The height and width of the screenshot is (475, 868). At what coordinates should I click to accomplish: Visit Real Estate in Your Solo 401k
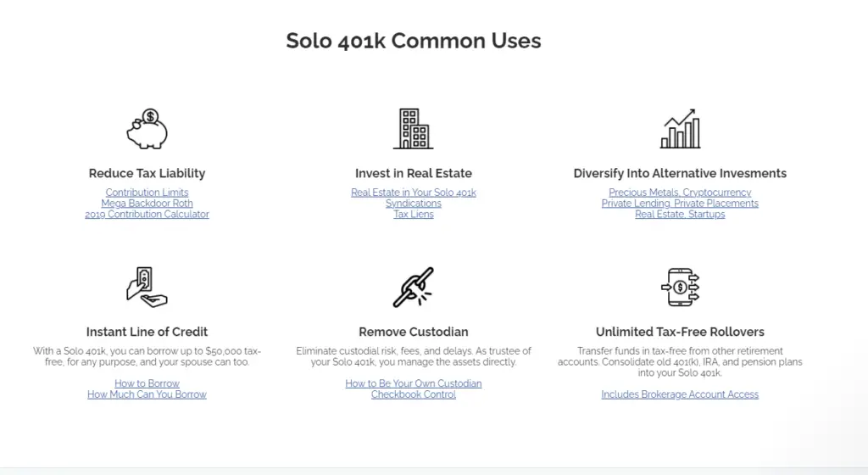[414, 192]
